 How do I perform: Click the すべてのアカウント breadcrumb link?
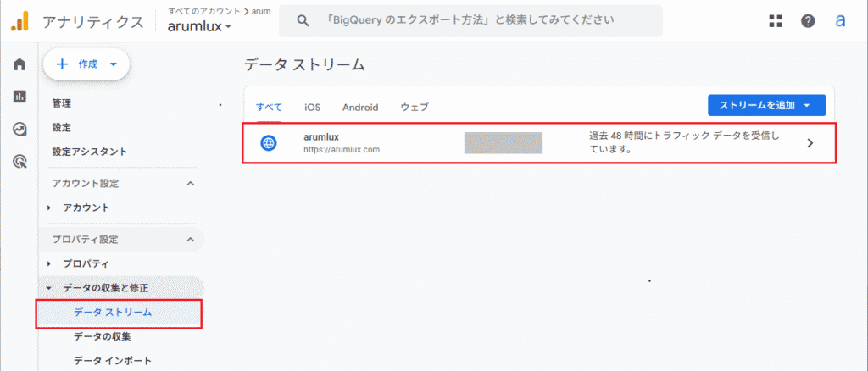(x=204, y=11)
